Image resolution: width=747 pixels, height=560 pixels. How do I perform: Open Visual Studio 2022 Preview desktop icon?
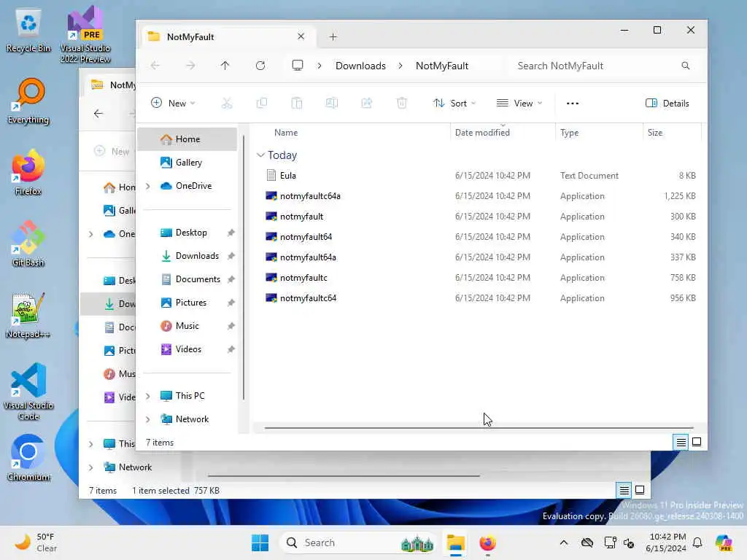85,34
